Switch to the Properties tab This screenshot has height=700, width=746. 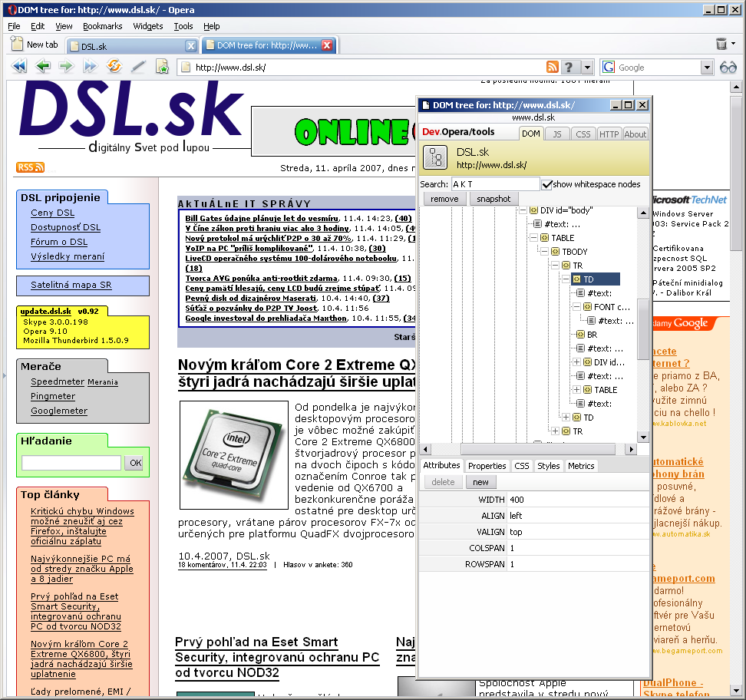pyautogui.click(x=487, y=466)
